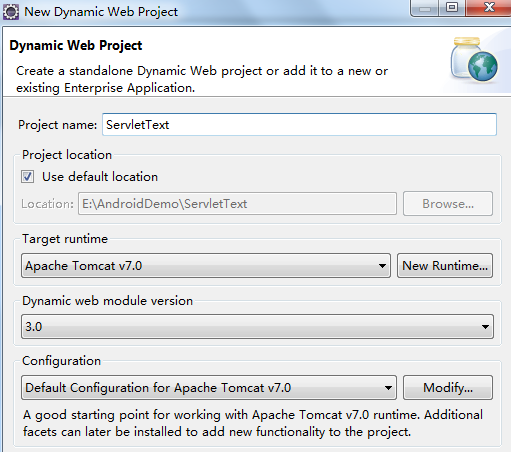Focus the Project name field containing ServletText
Image resolution: width=511 pixels, height=452 pixels.
pos(299,125)
